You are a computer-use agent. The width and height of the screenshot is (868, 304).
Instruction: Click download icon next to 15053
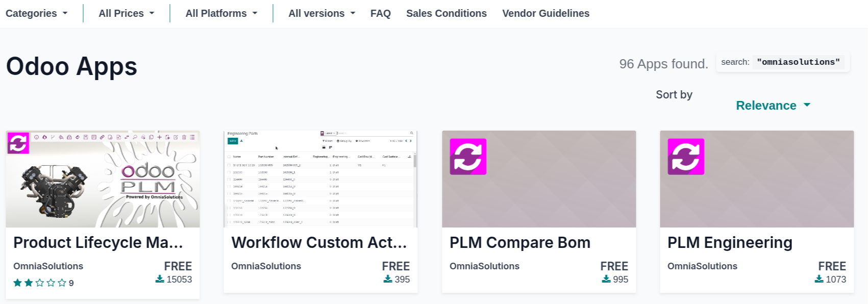160,279
